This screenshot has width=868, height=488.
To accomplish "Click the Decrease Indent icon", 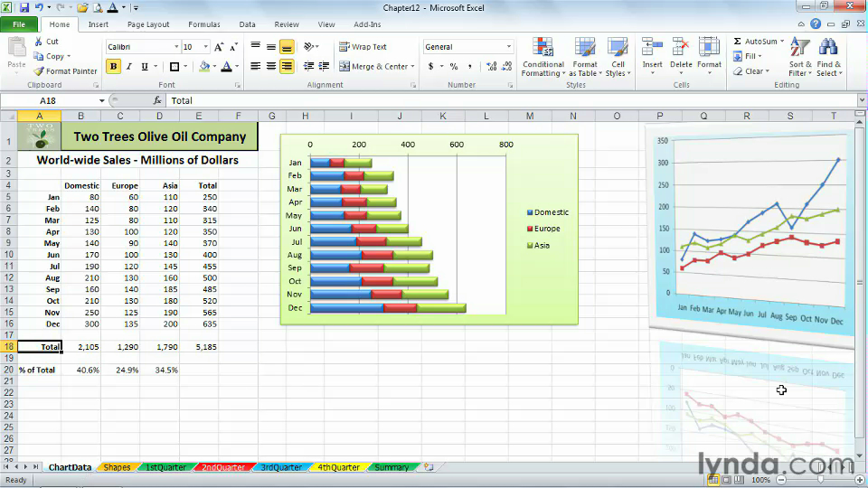I will (x=309, y=66).
